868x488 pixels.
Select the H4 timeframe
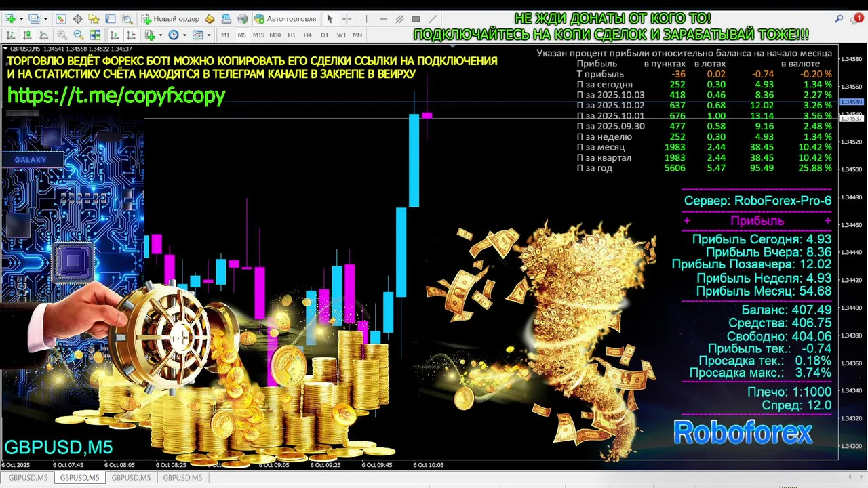coord(308,35)
